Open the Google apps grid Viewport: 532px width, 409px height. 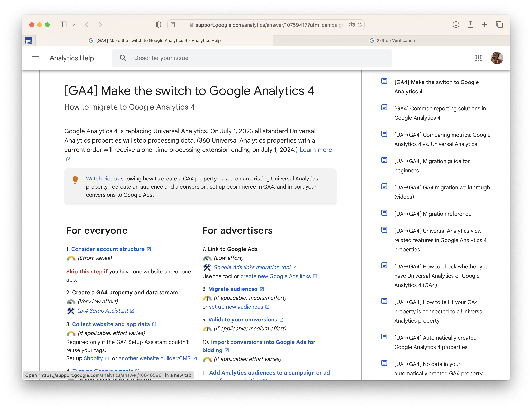(x=478, y=58)
